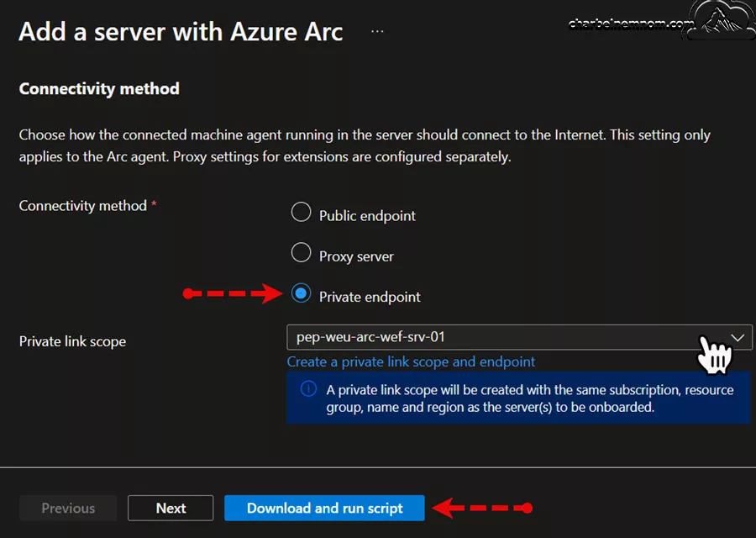Click the 'Public endpoint' label text
The height and width of the screenshot is (538, 756).
click(367, 216)
